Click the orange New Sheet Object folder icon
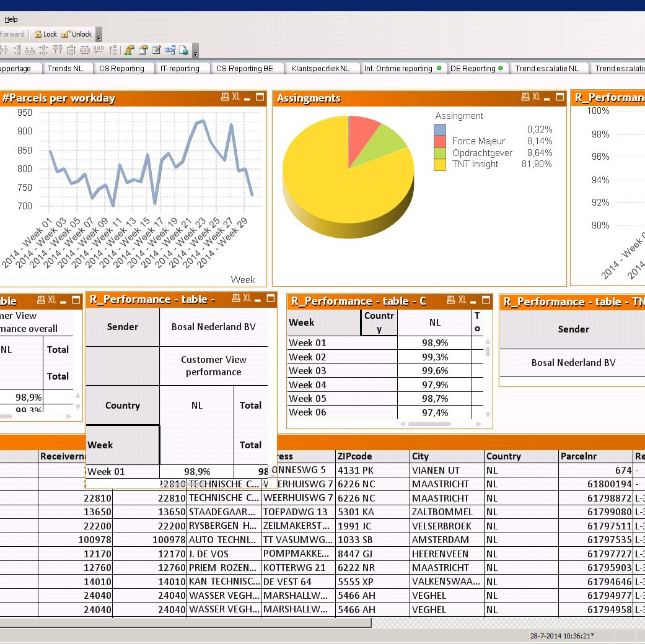Screen dimensions: 645x644 coord(144,50)
